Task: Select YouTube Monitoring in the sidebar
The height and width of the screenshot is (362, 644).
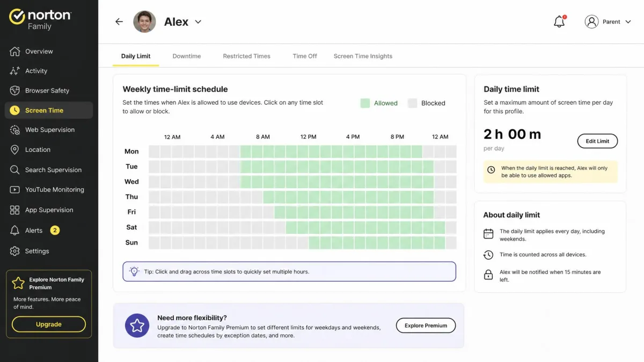Action: 49,190
